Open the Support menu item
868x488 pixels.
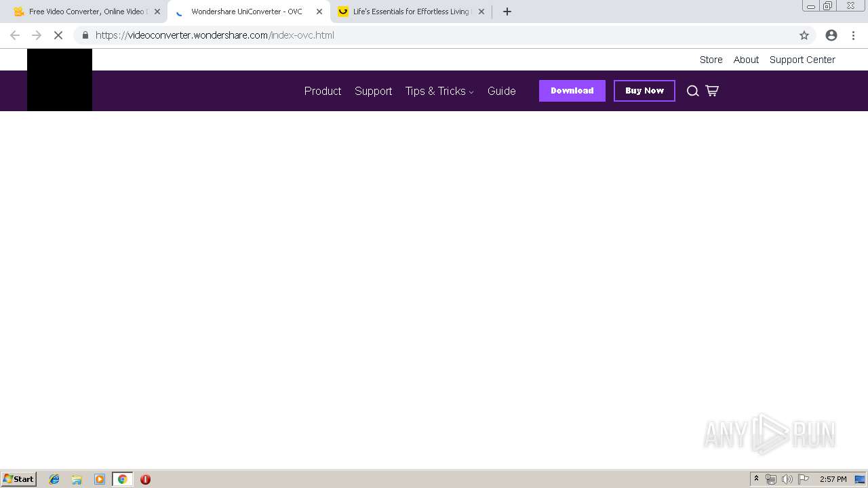(x=374, y=91)
